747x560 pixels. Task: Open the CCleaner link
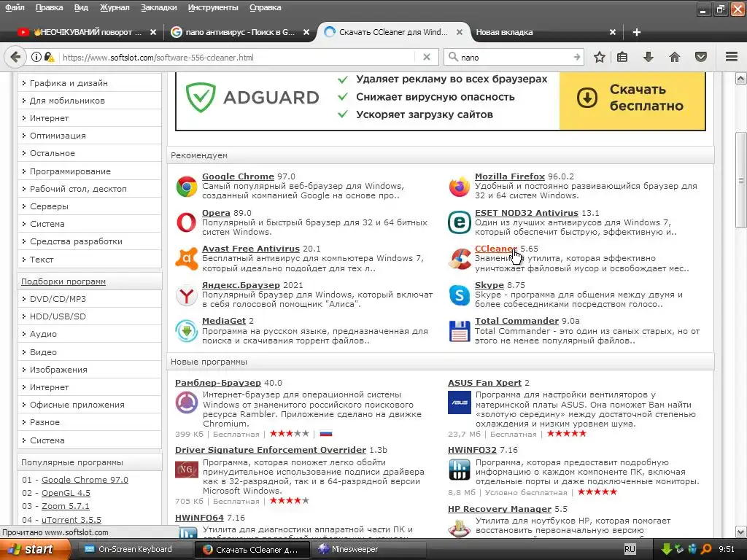click(495, 249)
